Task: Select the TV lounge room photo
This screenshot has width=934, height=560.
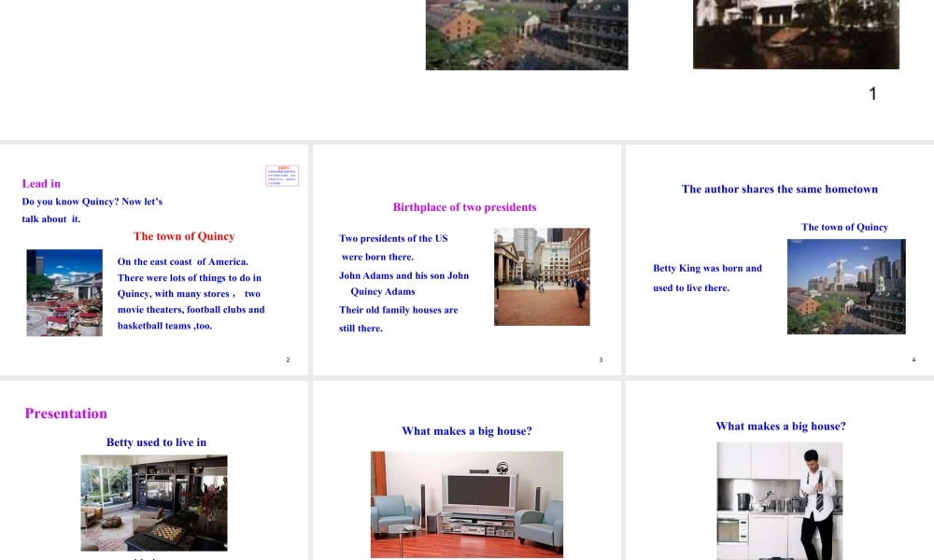Action: [x=467, y=504]
